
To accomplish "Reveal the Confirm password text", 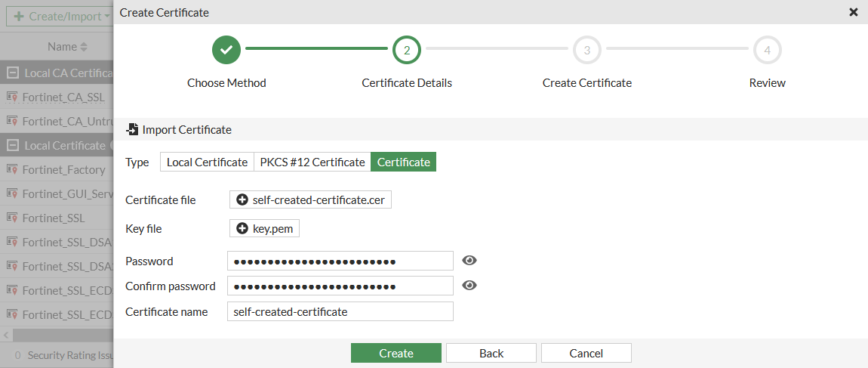I will point(469,286).
